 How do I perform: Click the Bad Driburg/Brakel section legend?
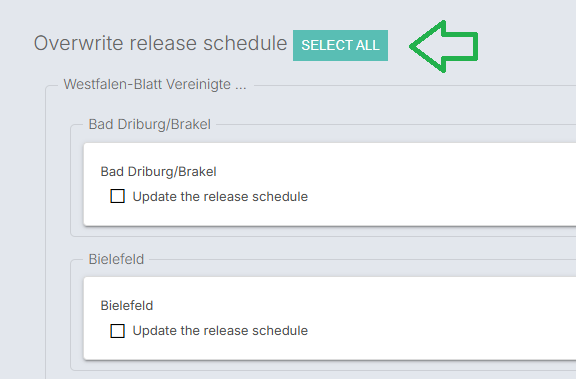[150, 124]
